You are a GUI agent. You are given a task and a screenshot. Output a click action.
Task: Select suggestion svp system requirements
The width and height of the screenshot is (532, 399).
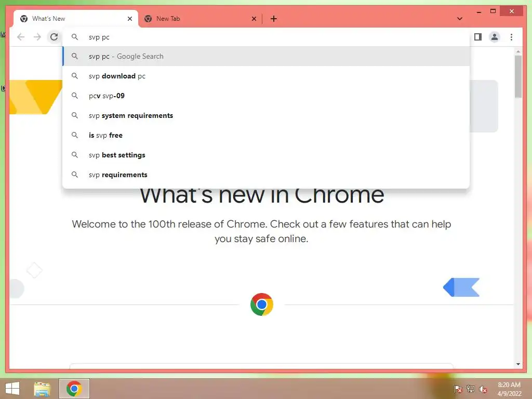click(266, 115)
